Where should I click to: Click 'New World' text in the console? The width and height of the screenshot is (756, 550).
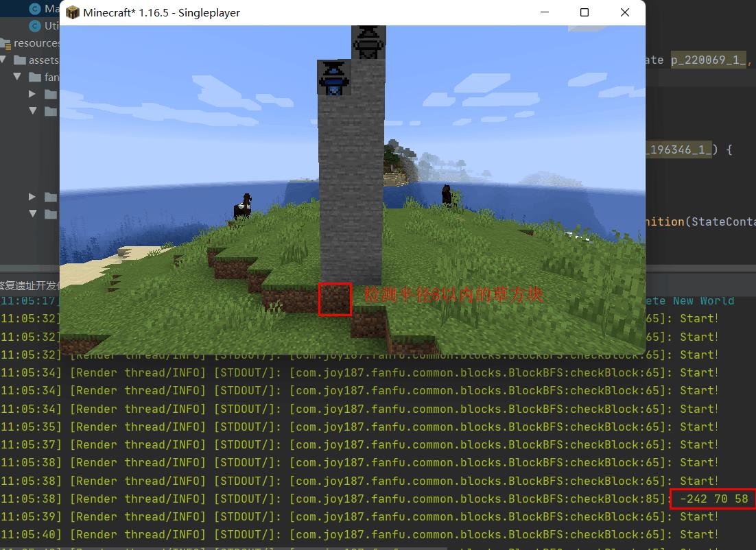[x=703, y=301]
